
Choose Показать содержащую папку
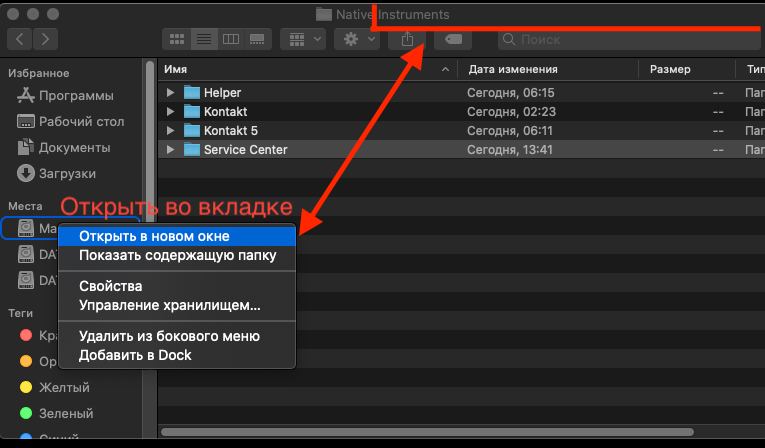coord(177,255)
